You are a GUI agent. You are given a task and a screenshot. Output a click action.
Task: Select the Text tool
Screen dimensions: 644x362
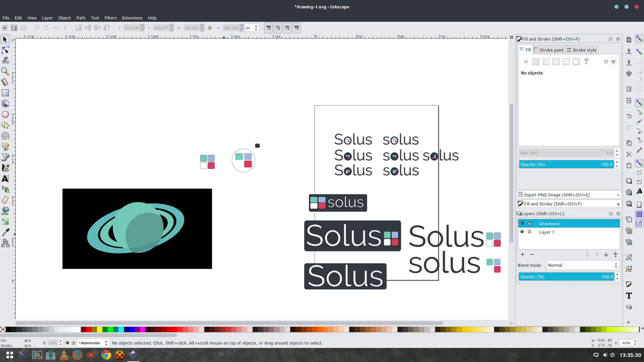(5, 179)
